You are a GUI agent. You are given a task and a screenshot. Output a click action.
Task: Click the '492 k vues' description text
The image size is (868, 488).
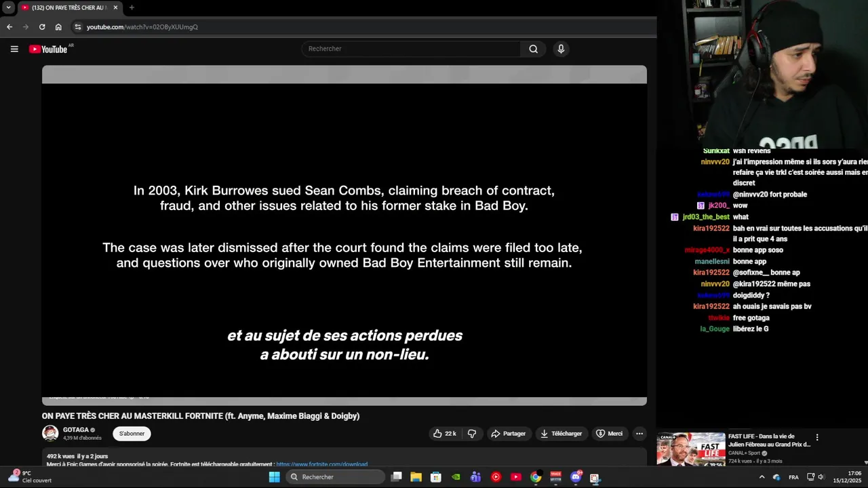tap(60, 457)
